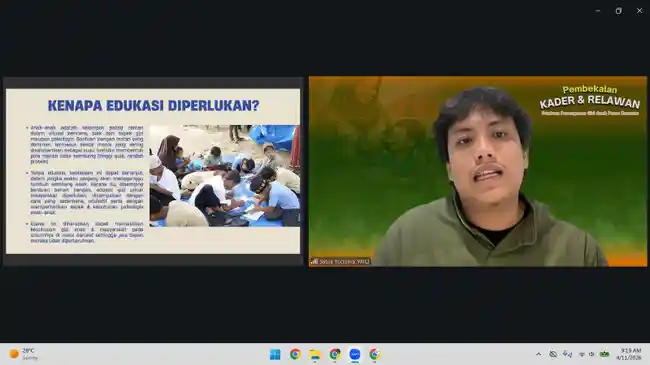Select the shared slide 'Kenapa Edukasi Diperlukan?'
This screenshot has height=365, width=650.
point(153,171)
